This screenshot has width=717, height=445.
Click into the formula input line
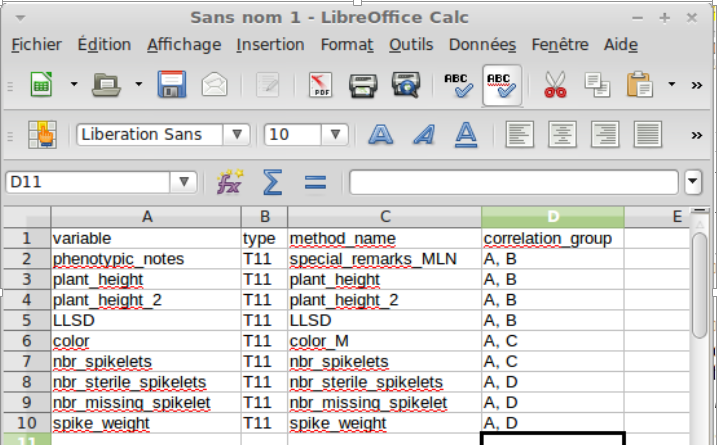pyautogui.click(x=514, y=182)
